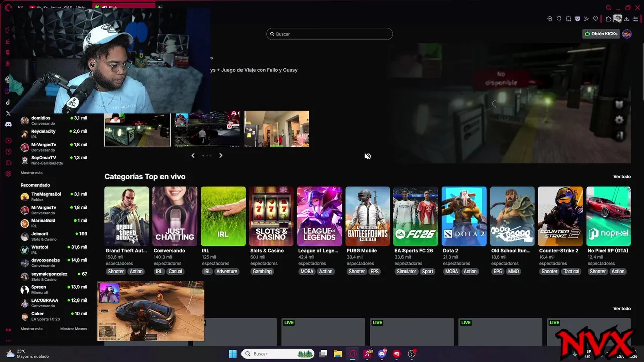The height and width of the screenshot is (362, 644).
Task: Add page to bookmarks with heart icon
Action: coord(595,19)
